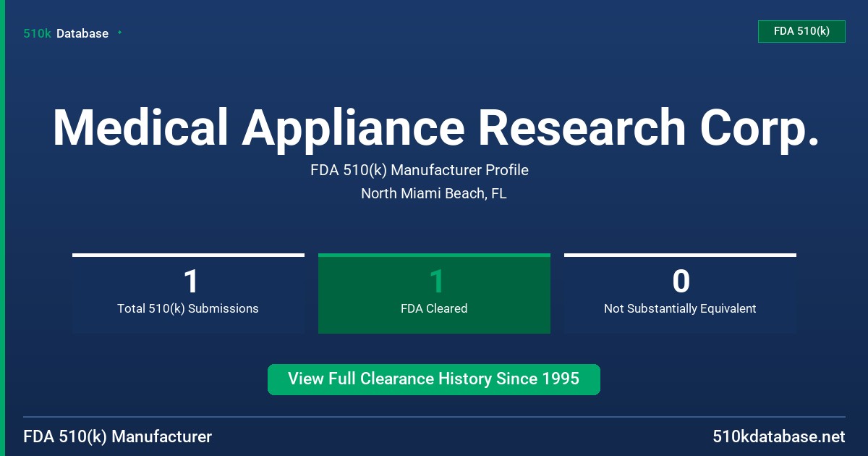Visit the 510kdatabase.net link
The image size is (868, 456).
tap(779, 437)
